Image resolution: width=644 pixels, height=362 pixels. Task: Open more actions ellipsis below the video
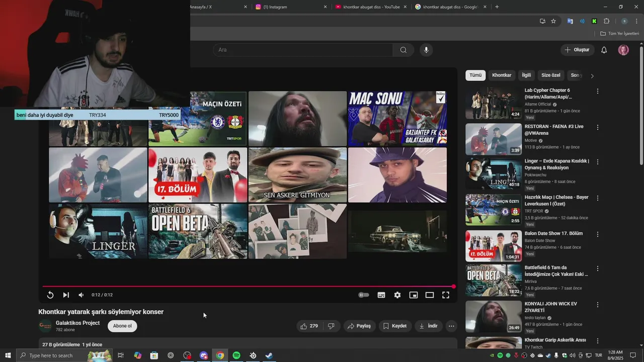click(x=451, y=326)
